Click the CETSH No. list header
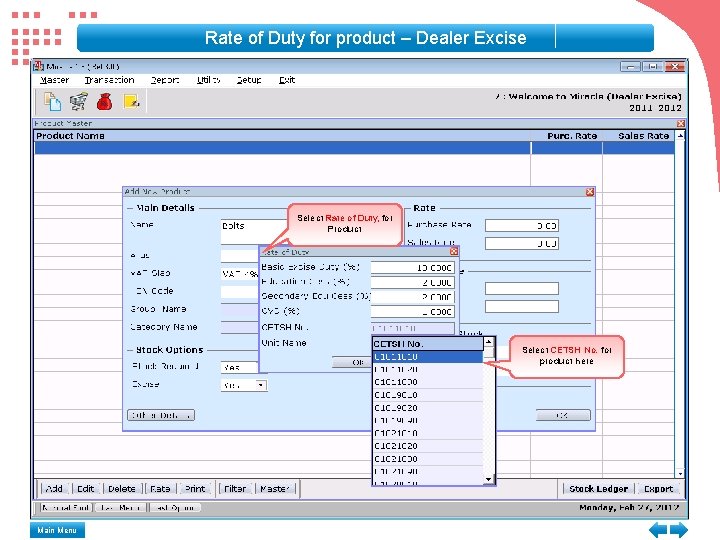 click(x=428, y=344)
